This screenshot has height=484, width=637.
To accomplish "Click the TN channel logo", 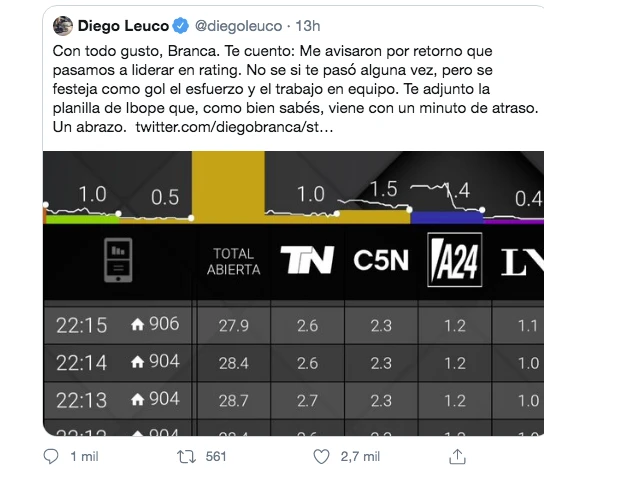I will point(307,261).
